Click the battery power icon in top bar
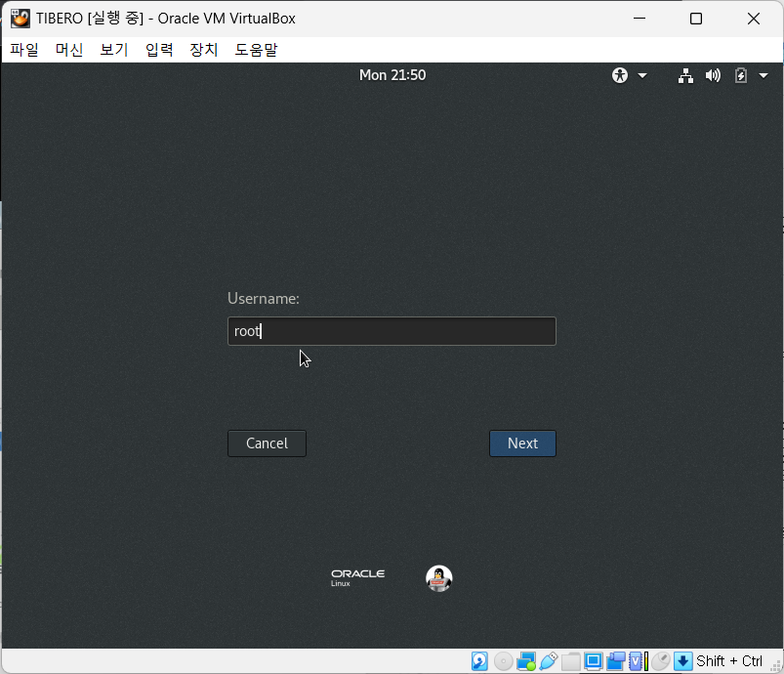The height and width of the screenshot is (674, 784). coord(740,75)
